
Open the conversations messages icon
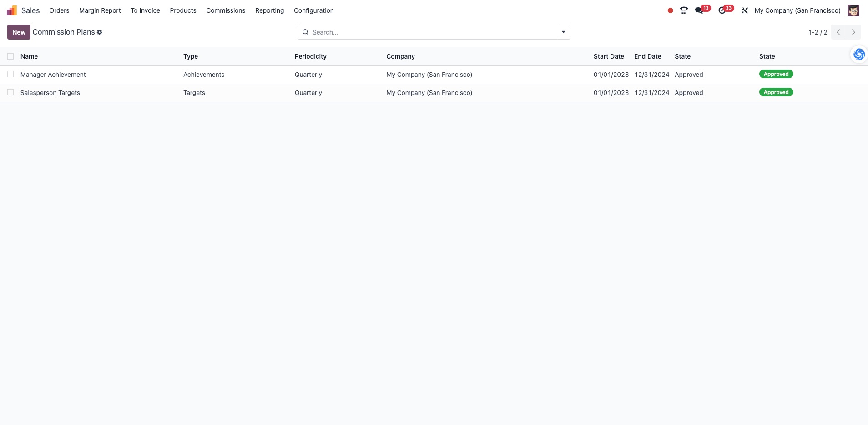point(699,10)
